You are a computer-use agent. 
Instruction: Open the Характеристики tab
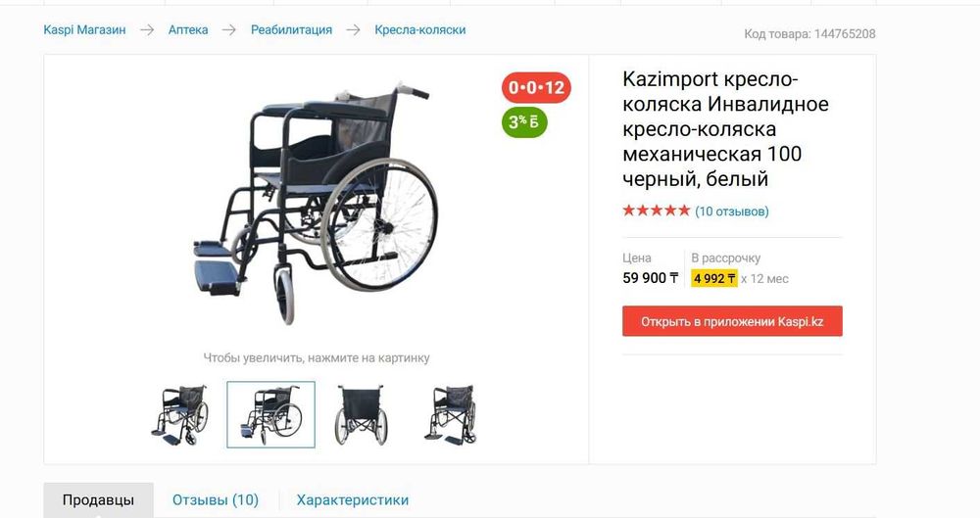(x=353, y=499)
